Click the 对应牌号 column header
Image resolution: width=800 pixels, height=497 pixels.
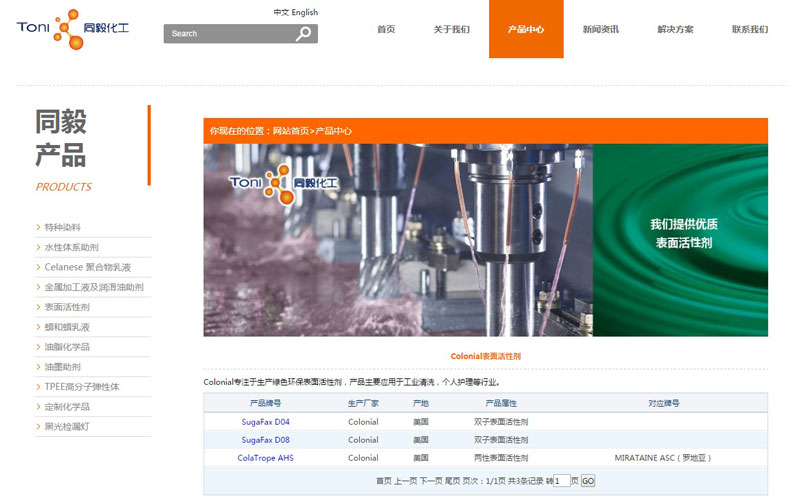tap(664, 403)
